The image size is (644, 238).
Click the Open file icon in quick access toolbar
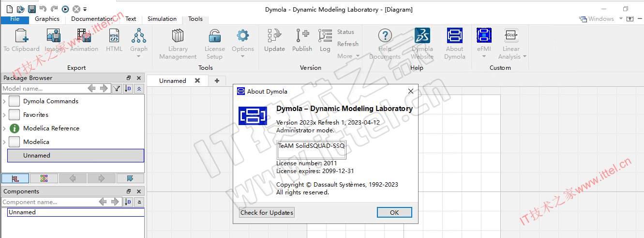point(20,9)
